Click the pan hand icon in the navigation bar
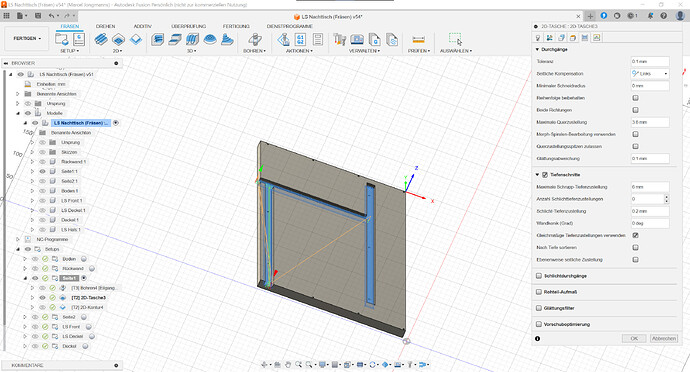This screenshot has width=690, height=372. [288, 365]
